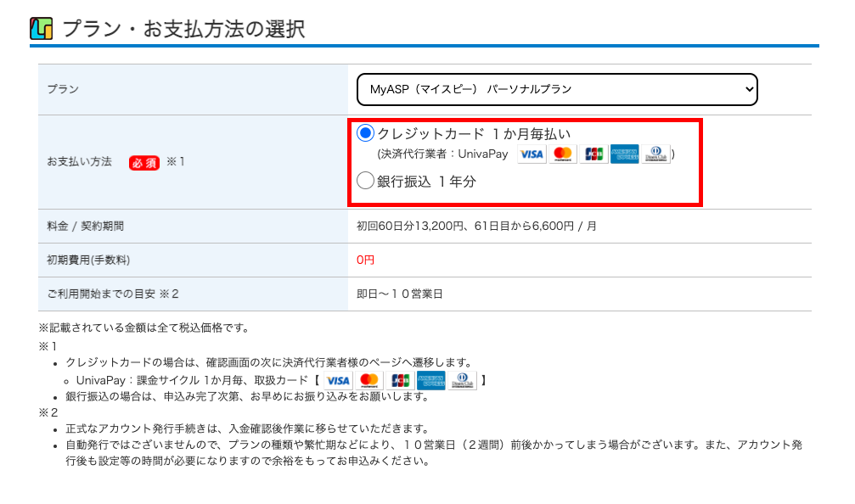Click the Mastercard icon in the ※1 notes
The width and height of the screenshot is (855, 504).
[x=368, y=380]
